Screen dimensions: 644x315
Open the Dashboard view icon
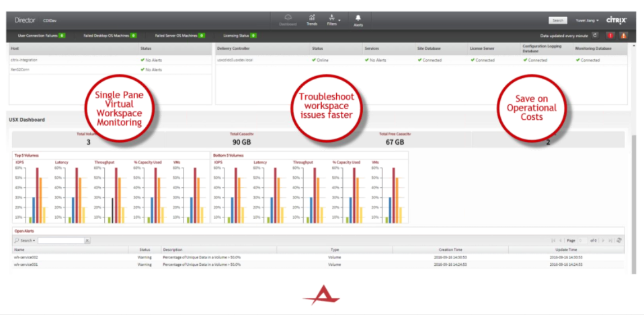point(288,20)
